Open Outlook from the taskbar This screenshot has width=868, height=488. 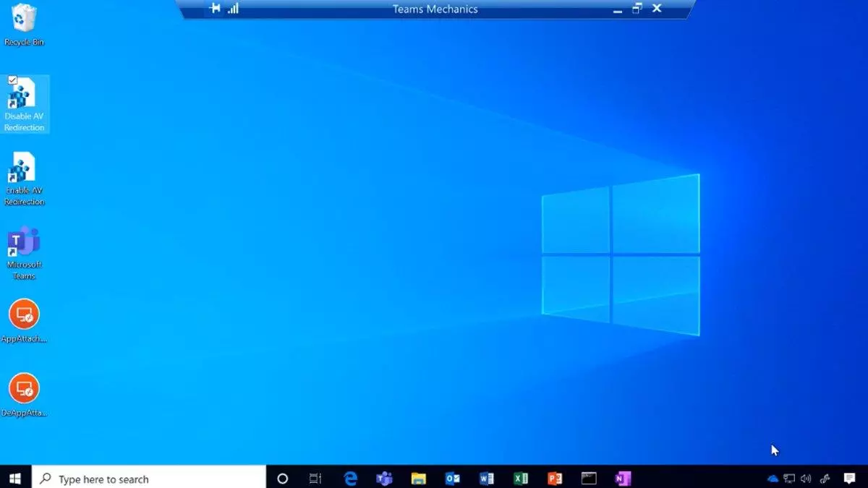(x=453, y=479)
